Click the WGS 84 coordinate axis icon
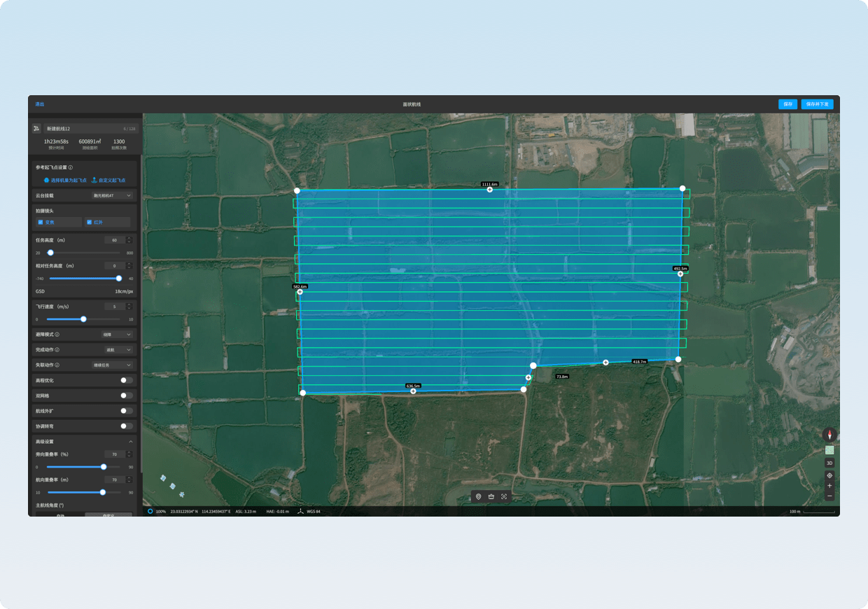The width and height of the screenshot is (868, 609). coord(300,512)
